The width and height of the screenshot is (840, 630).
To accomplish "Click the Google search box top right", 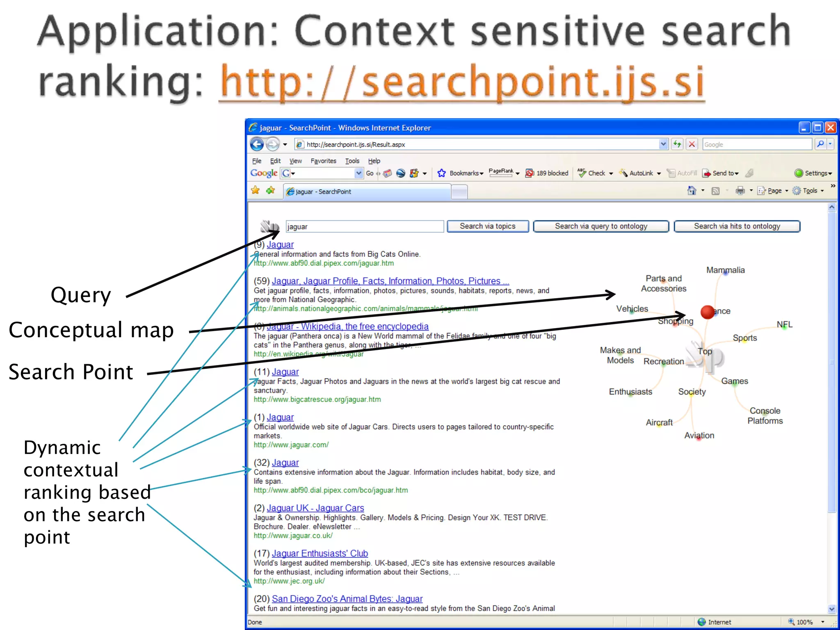I will [x=757, y=144].
